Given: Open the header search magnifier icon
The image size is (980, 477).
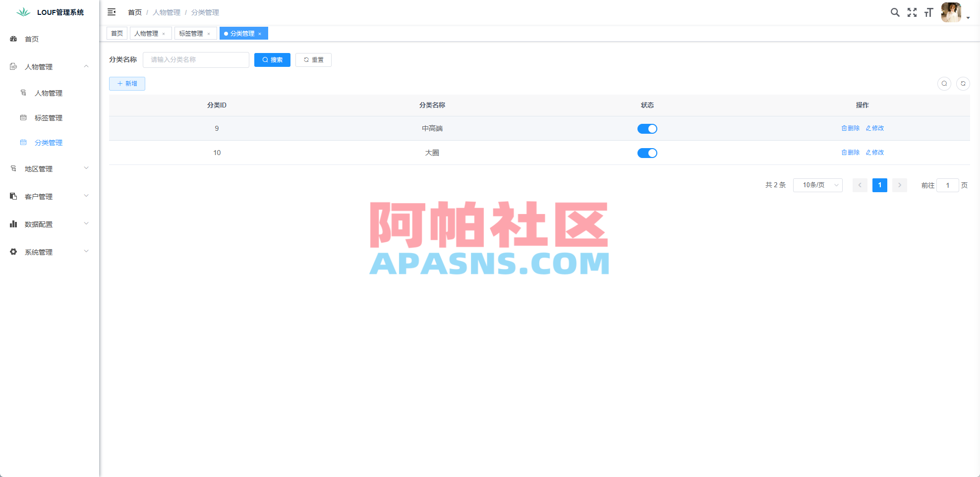Looking at the screenshot, I should (895, 12).
